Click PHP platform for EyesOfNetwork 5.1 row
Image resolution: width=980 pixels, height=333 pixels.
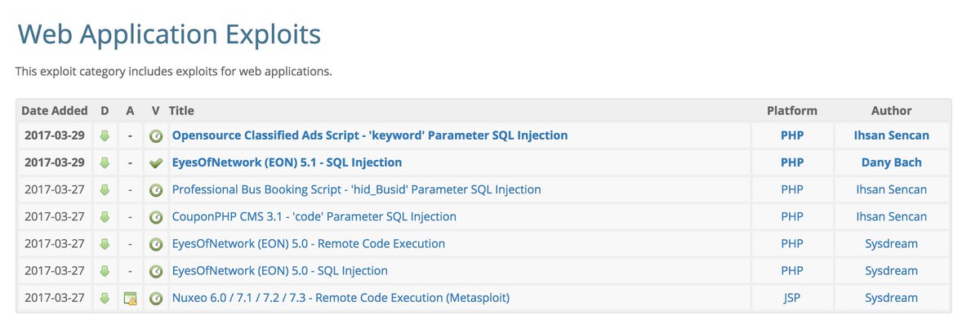tap(792, 162)
